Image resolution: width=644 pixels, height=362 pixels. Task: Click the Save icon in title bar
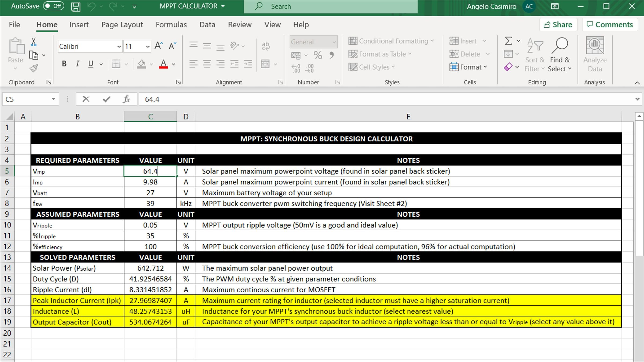click(x=76, y=6)
